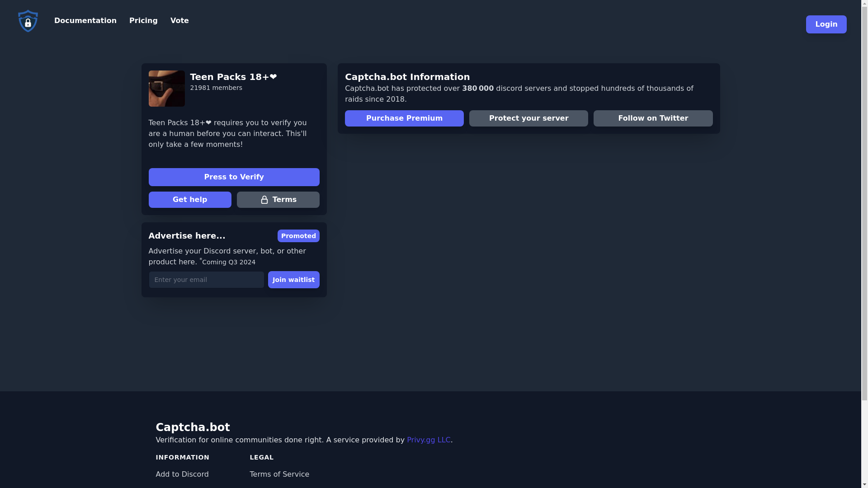Click the Join waitlist button
The width and height of the screenshot is (868, 488).
[293, 280]
